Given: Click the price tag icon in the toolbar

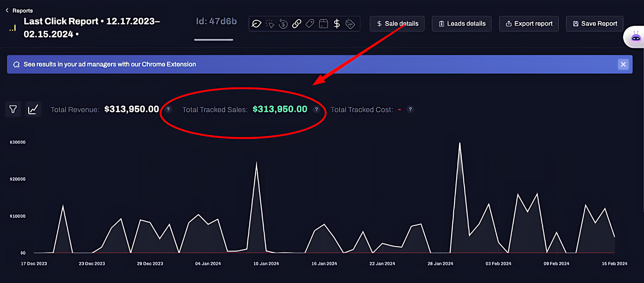Looking at the screenshot, I should (310, 24).
